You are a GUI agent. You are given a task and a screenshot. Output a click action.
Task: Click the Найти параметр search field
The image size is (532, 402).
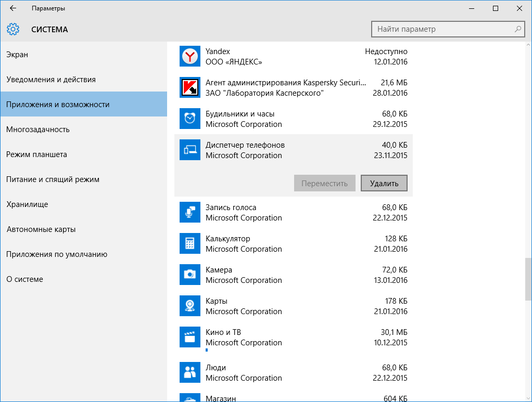448,29
